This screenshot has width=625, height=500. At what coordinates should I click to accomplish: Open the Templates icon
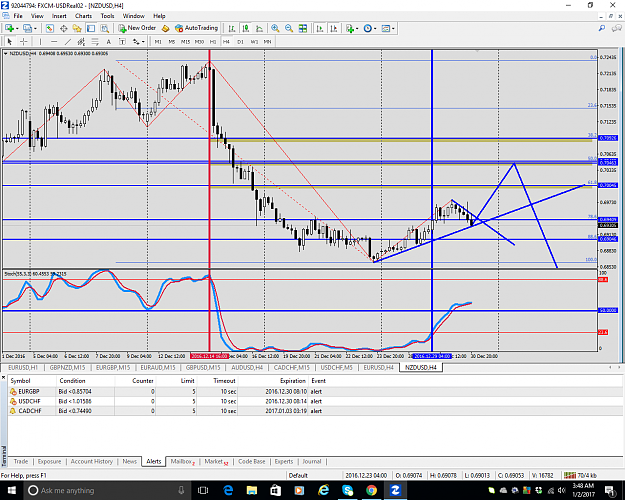tap(385, 28)
